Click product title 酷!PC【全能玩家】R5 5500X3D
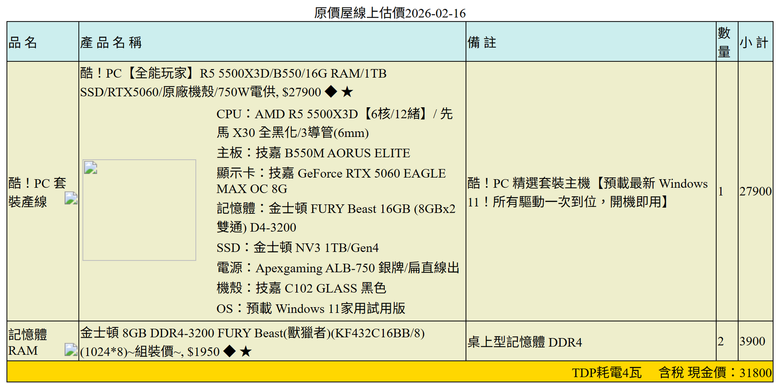780x384 pixels. click(x=234, y=83)
